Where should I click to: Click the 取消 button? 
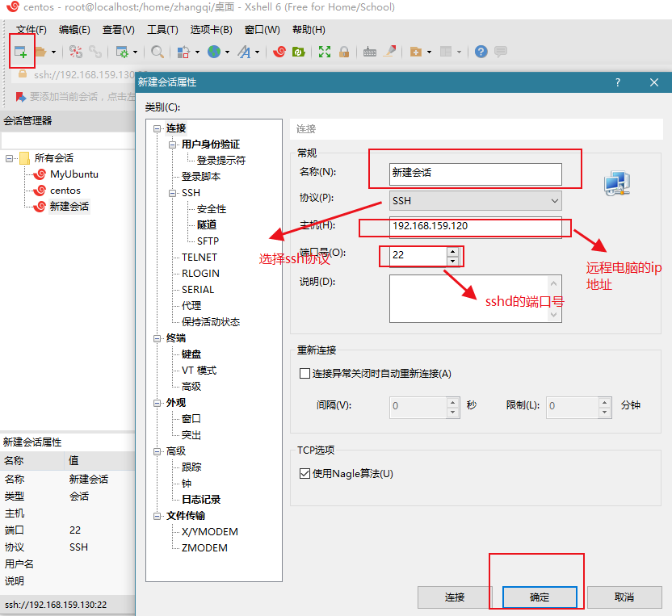[x=624, y=597]
